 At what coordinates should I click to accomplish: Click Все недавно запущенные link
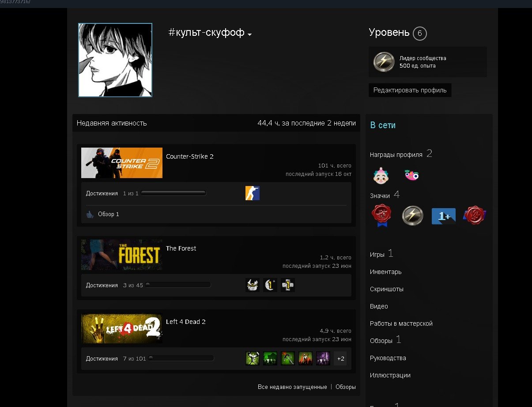tap(292, 387)
